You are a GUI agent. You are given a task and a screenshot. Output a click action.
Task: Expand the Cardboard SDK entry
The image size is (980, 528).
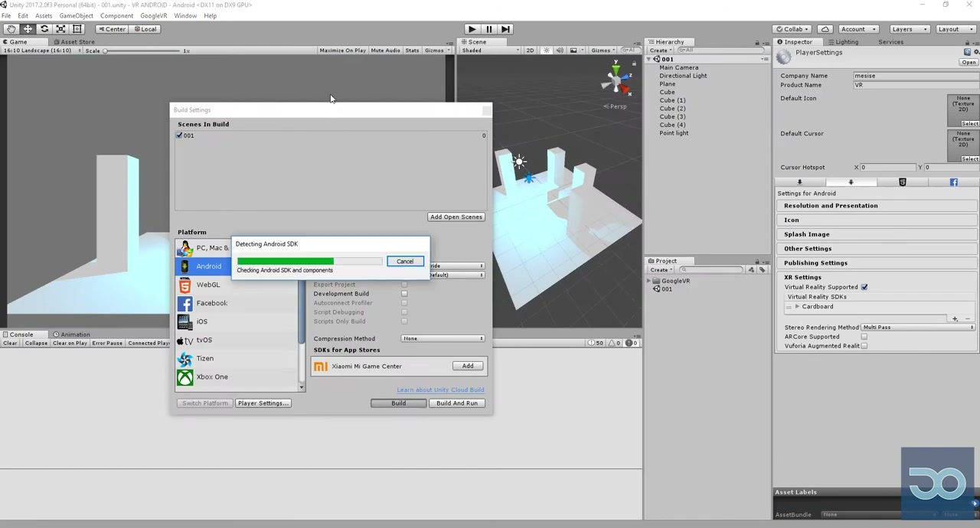point(797,307)
